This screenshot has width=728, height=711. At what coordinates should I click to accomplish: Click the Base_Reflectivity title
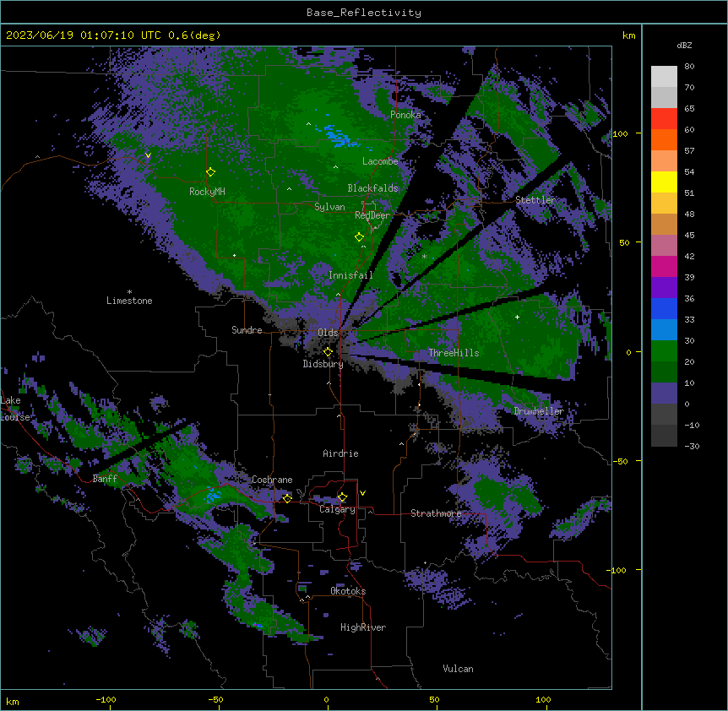(x=364, y=13)
